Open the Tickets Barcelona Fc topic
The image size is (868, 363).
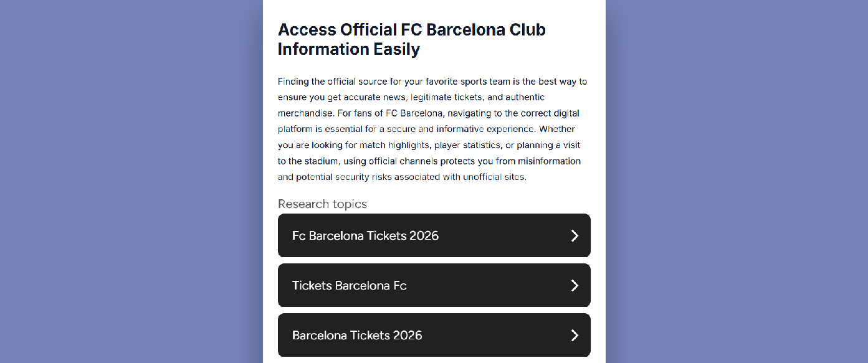(434, 285)
